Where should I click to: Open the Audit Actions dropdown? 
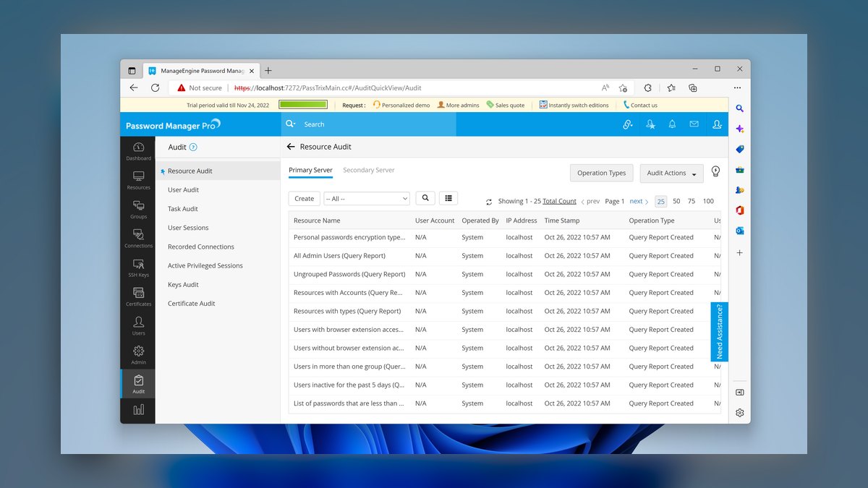point(671,174)
